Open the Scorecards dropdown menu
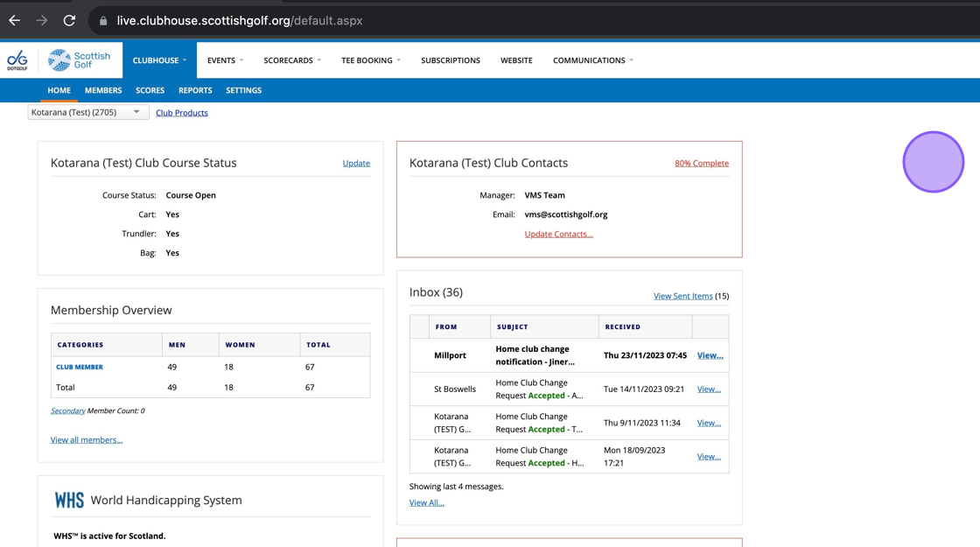Viewport: 980px width, 547px height. point(292,60)
